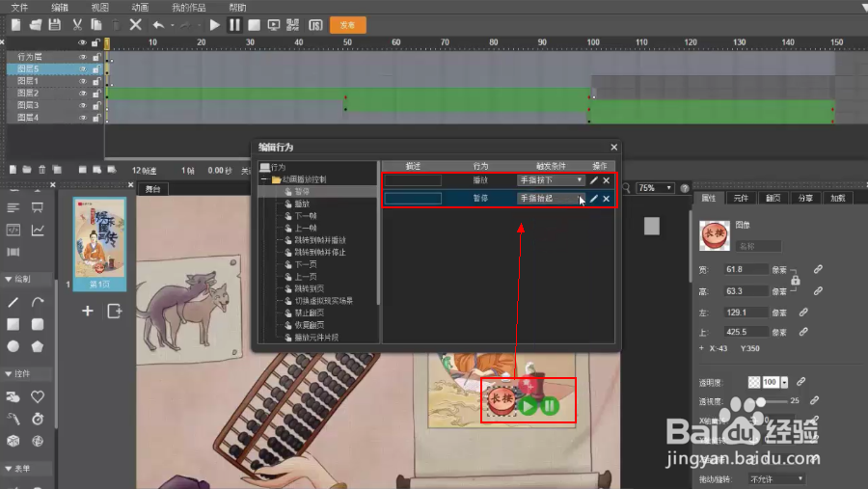
Task: Delete the 播放 behavior row
Action: (x=607, y=180)
